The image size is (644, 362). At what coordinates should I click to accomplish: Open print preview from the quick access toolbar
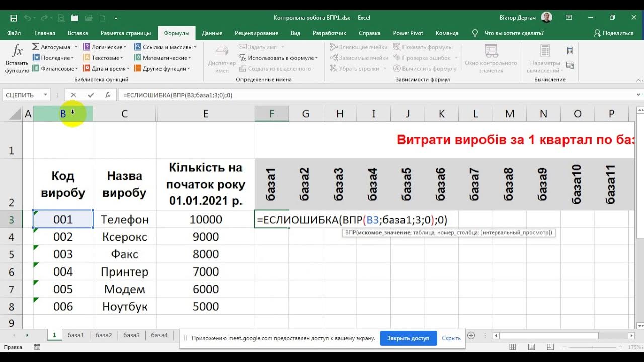61,18
